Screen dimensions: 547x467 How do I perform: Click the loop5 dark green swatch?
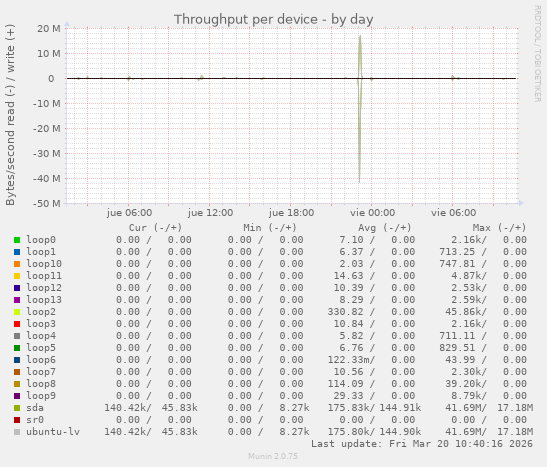tap(17, 348)
